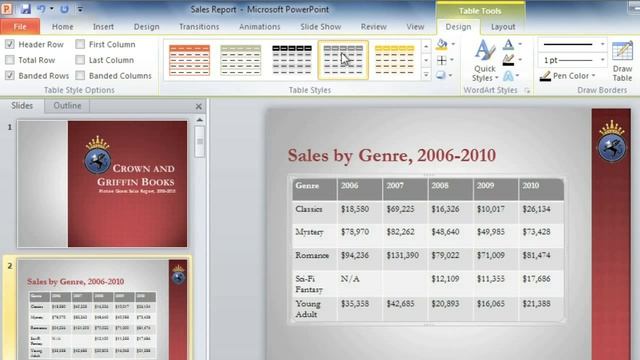The image size is (640, 360).
Task: Open WordArt Styles dialog launcher
Action: click(527, 91)
